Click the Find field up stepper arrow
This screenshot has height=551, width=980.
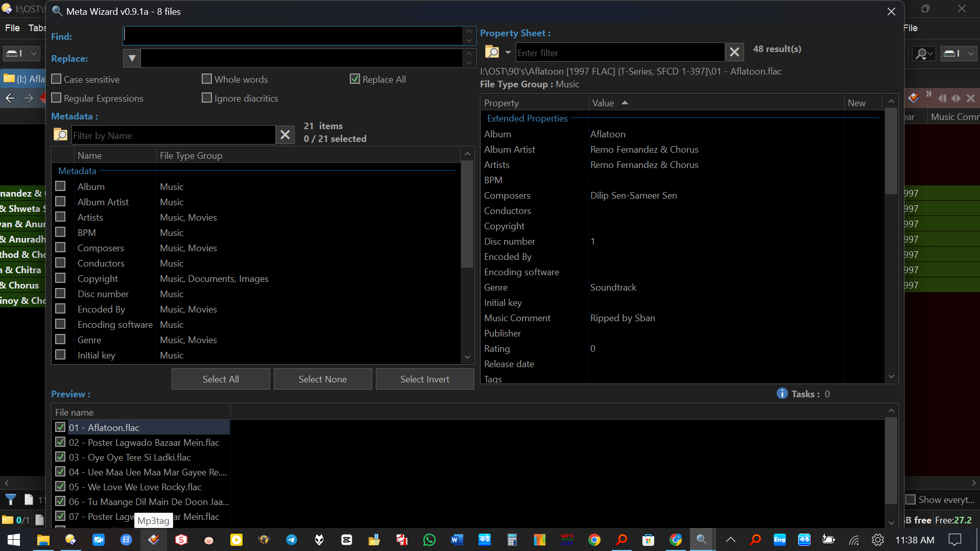469,31
